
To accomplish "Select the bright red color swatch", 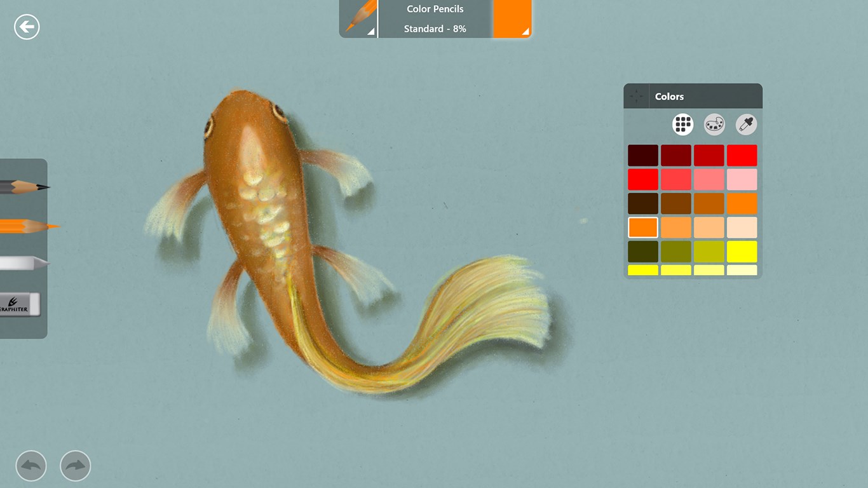I will (x=741, y=155).
